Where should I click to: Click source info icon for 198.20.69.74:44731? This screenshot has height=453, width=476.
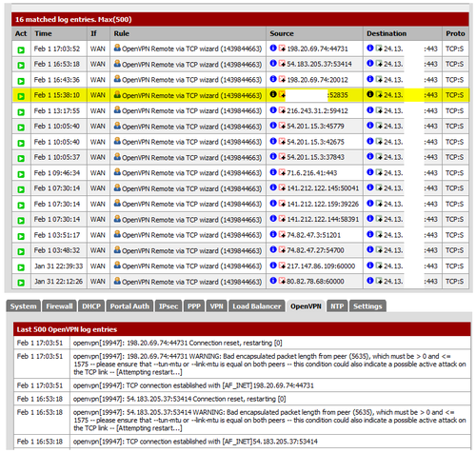273,48
